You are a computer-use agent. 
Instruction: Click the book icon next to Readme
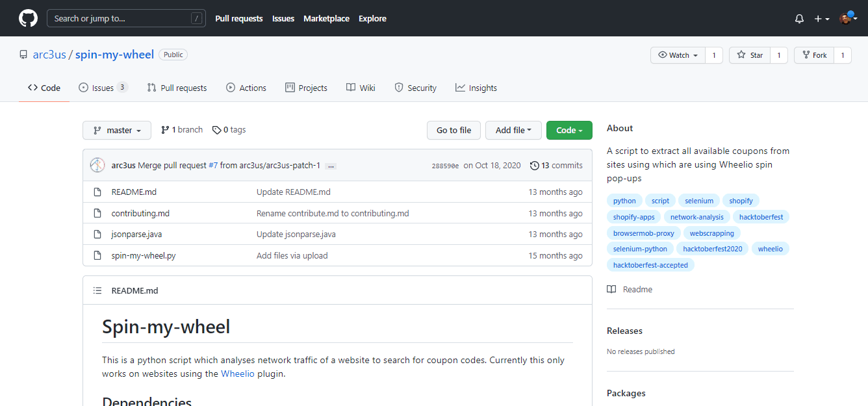(x=611, y=290)
